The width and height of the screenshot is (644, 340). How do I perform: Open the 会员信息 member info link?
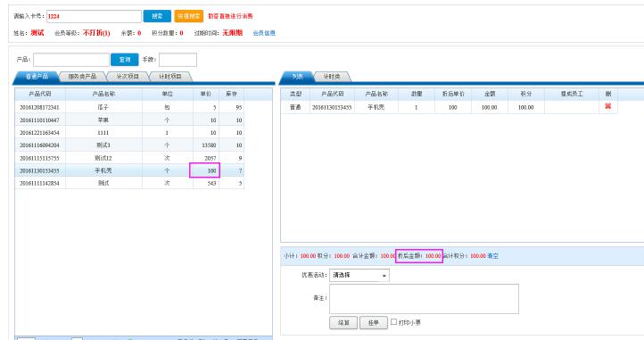click(x=264, y=33)
